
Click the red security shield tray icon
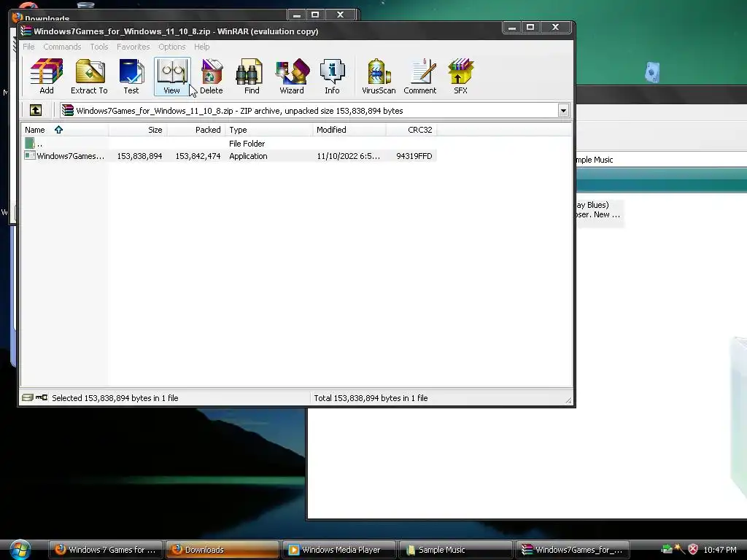693,550
